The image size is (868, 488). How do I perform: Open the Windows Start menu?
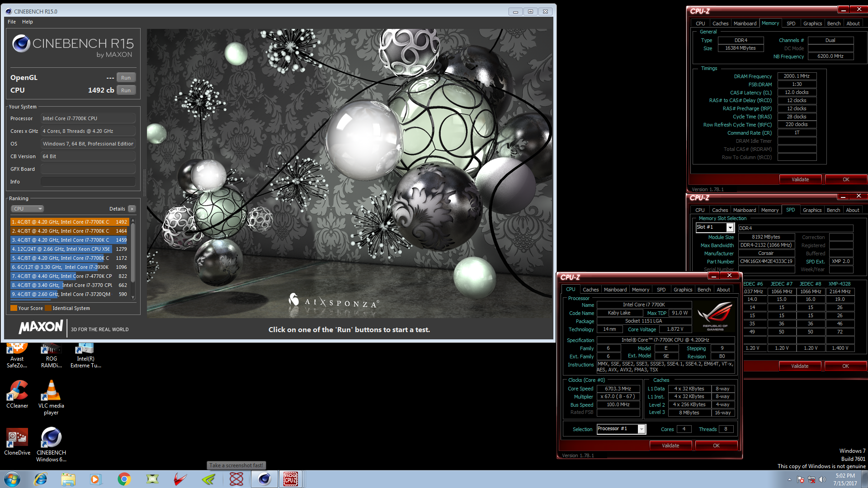pos(12,479)
